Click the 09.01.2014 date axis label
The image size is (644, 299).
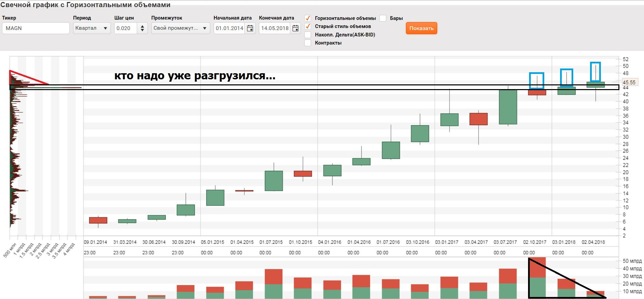(95, 242)
